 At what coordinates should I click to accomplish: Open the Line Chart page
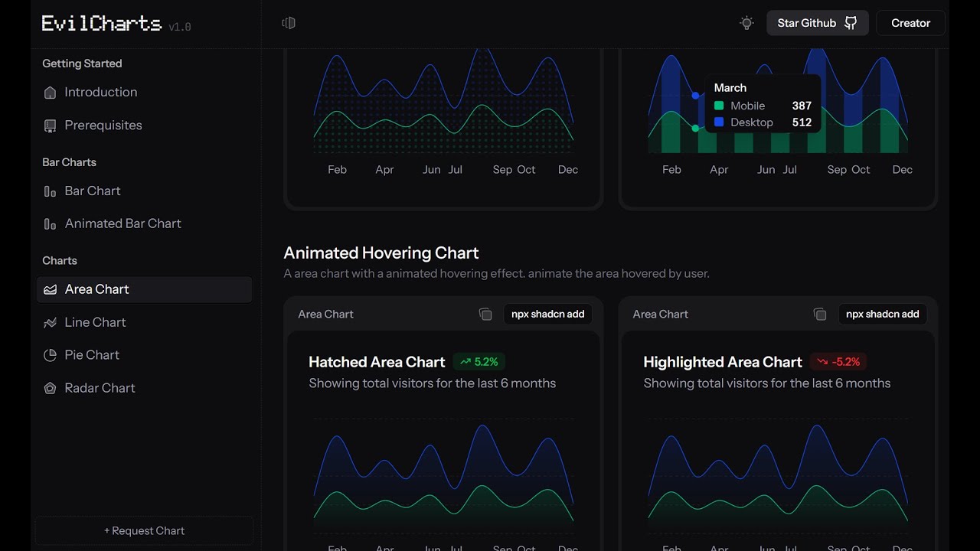point(144,323)
